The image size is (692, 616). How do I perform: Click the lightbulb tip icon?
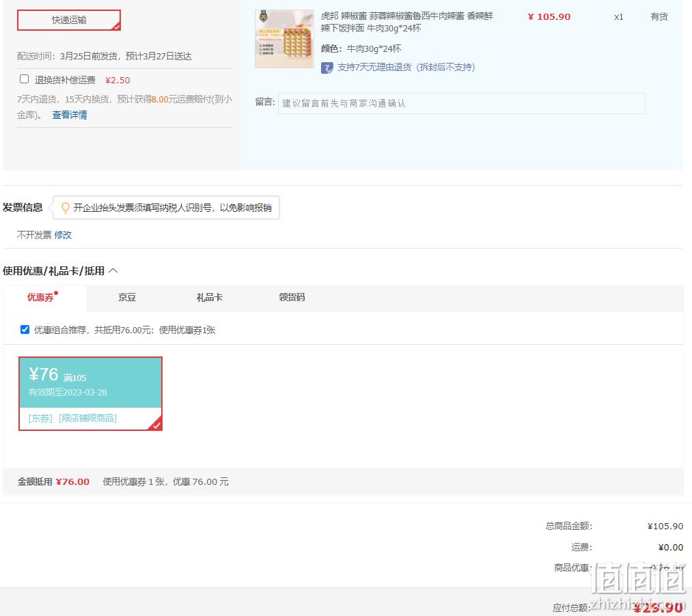[x=66, y=208]
